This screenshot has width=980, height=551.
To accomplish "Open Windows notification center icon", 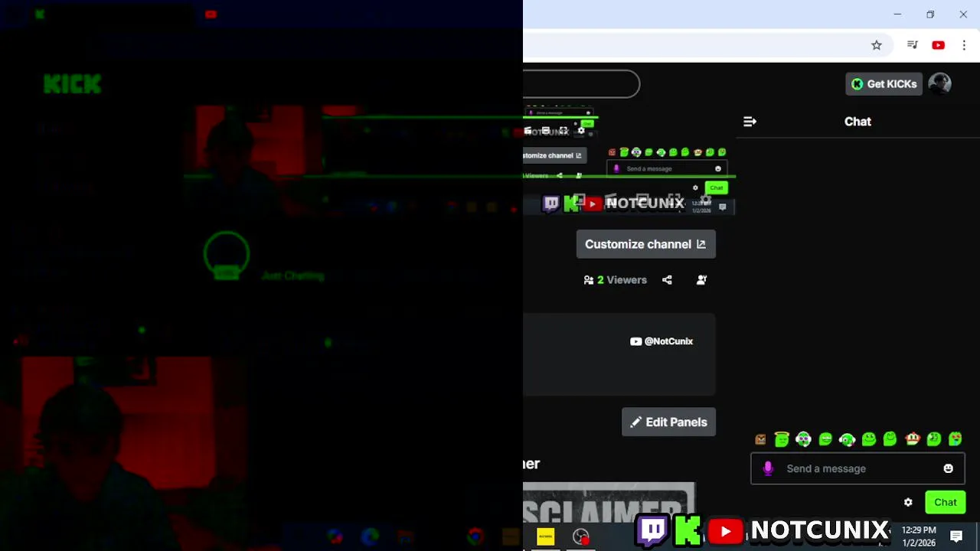I will pyautogui.click(x=956, y=536).
